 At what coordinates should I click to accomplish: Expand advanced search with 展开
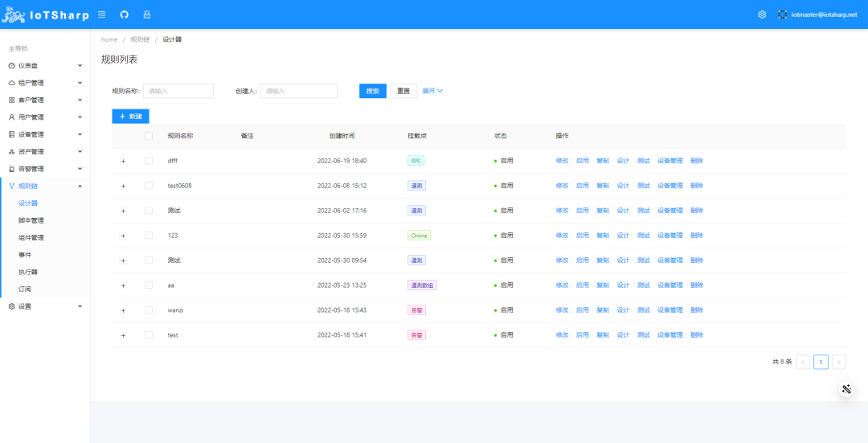[432, 91]
